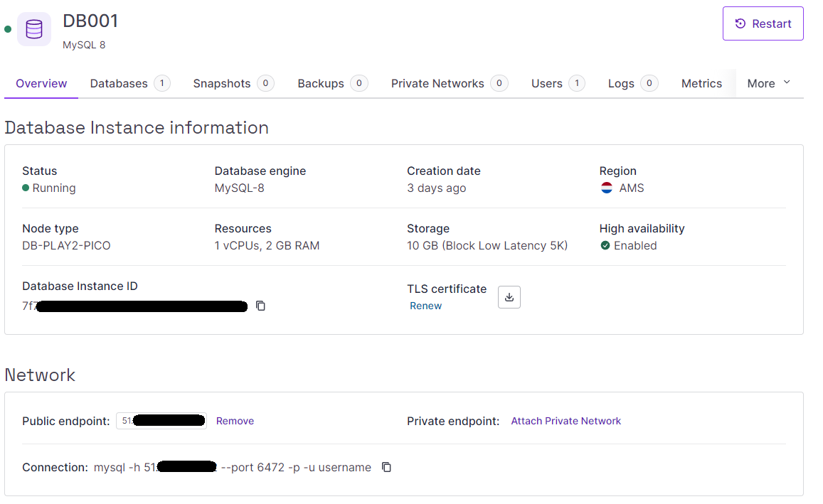Click the Restart button
This screenshot has height=504, width=823.
tap(763, 23)
